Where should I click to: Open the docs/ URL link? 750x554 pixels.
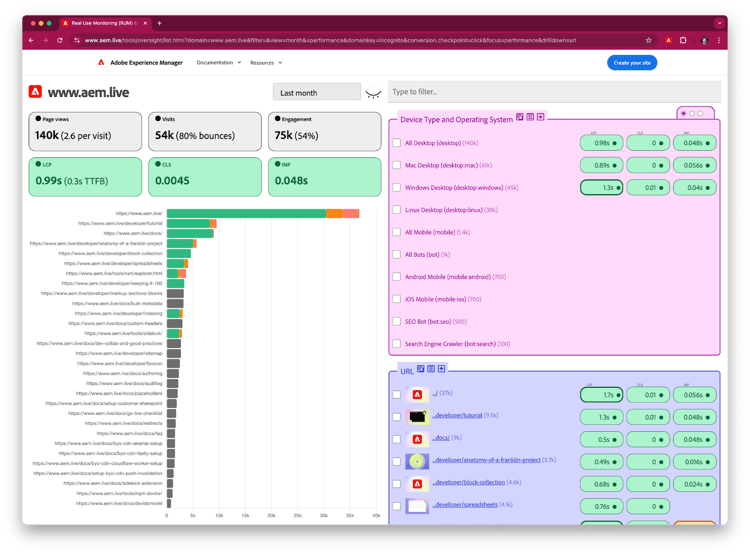(x=441, y=438)
